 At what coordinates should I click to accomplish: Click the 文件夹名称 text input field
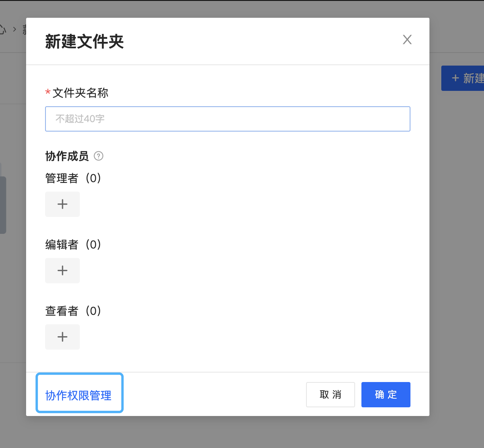(227, 119)
